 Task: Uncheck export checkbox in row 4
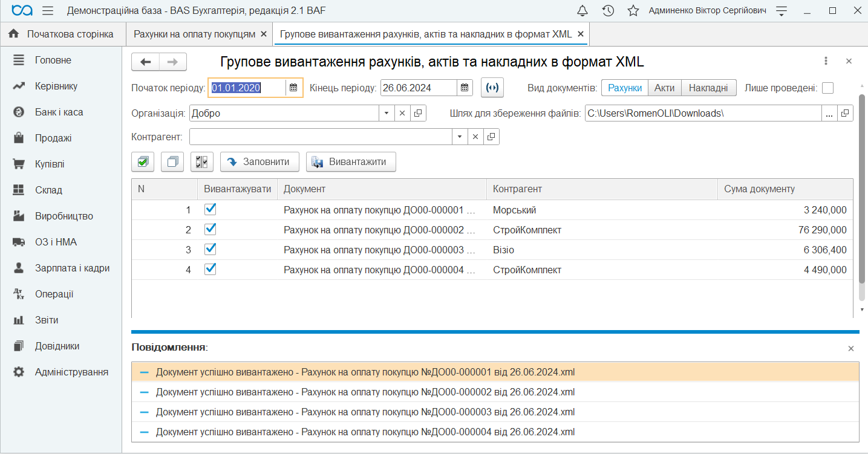click(210, 269)
